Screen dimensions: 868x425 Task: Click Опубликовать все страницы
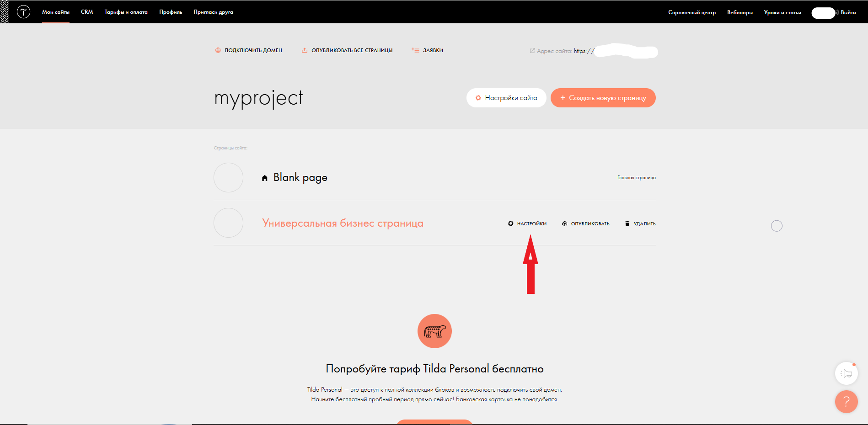(x=352, y=50)
